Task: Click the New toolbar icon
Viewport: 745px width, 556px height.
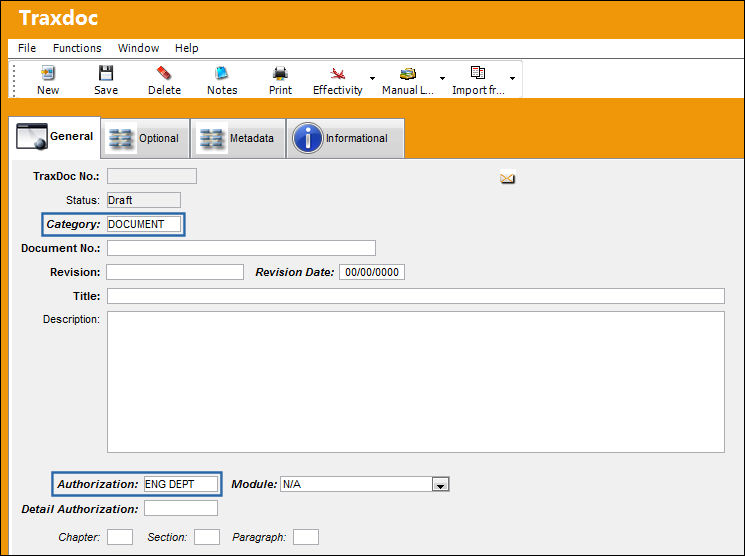Action: coord(48,74)
